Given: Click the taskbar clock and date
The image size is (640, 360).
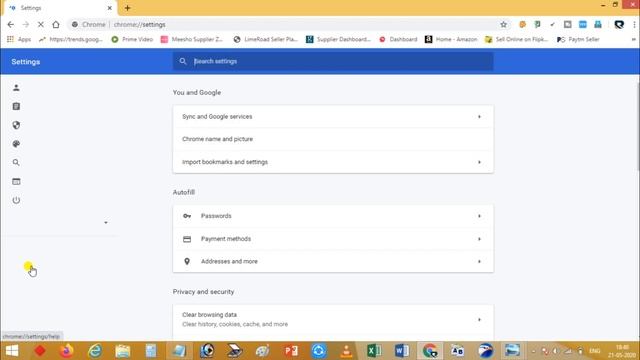Looking at the screenshot, I should pos(622,351).
